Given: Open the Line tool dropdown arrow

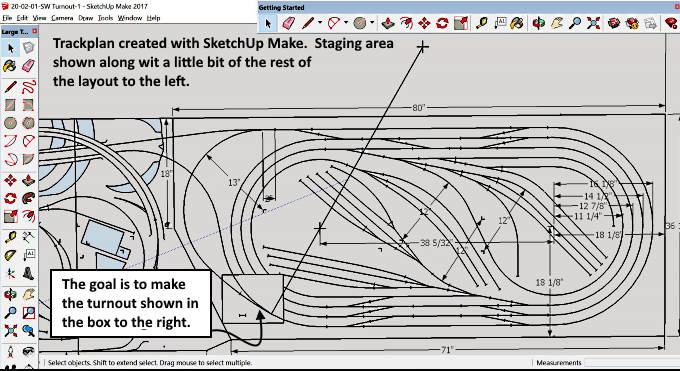Looking at the screenshot, I should 320,23.
